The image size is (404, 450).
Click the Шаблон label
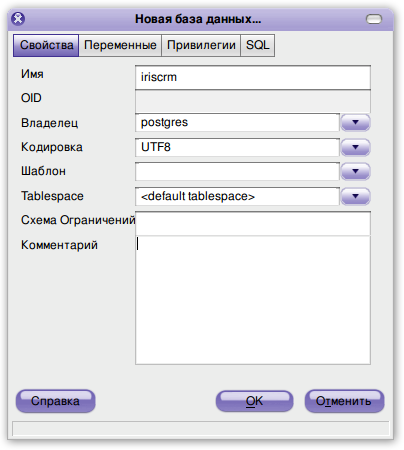pyautogui.click(x=43, y=171)
